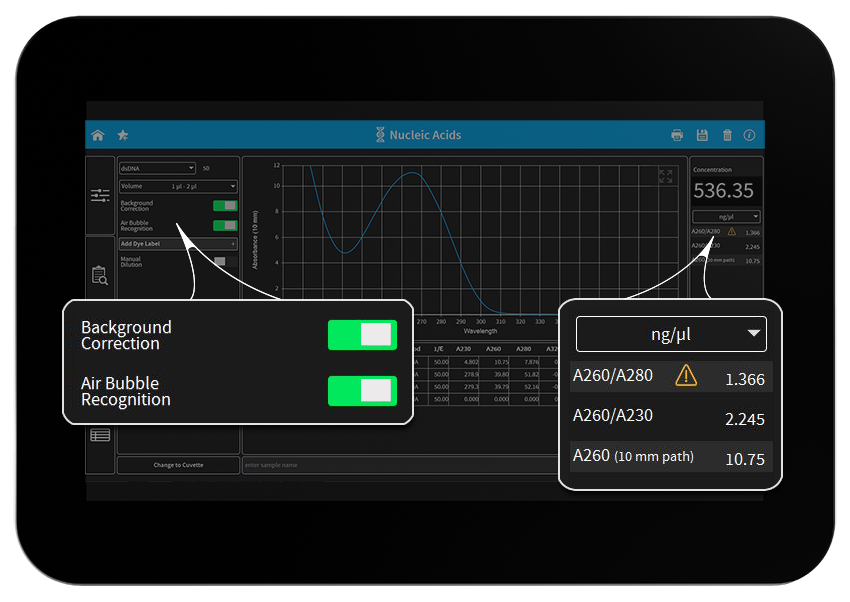Open the Volume 1 µl - 2 µl dropdown
This screenshot has width=850, height=602.
point(178,186)
